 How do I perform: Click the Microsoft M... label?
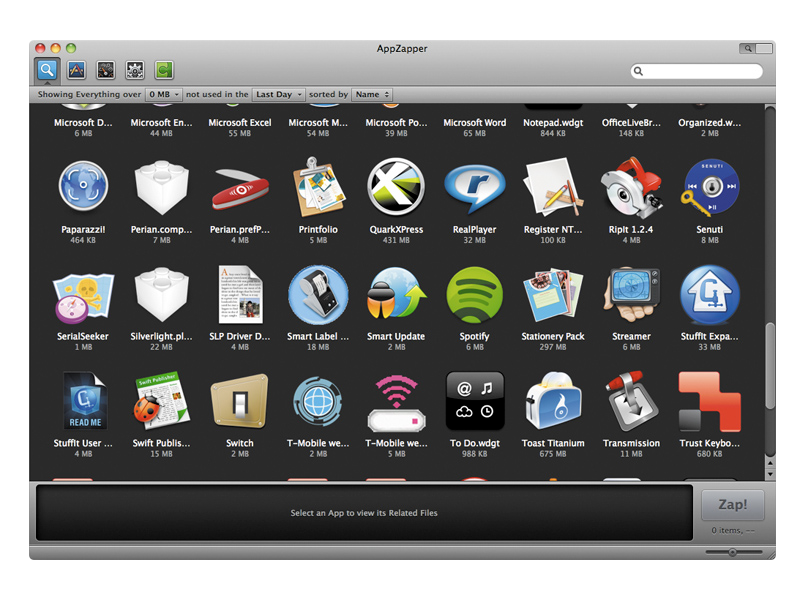click(x=318, y=123)
